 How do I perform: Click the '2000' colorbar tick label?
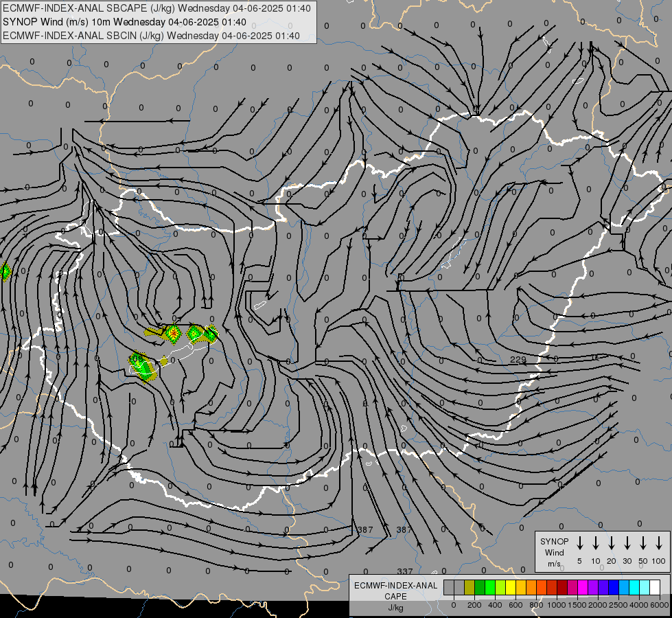(x=598, y=605)
